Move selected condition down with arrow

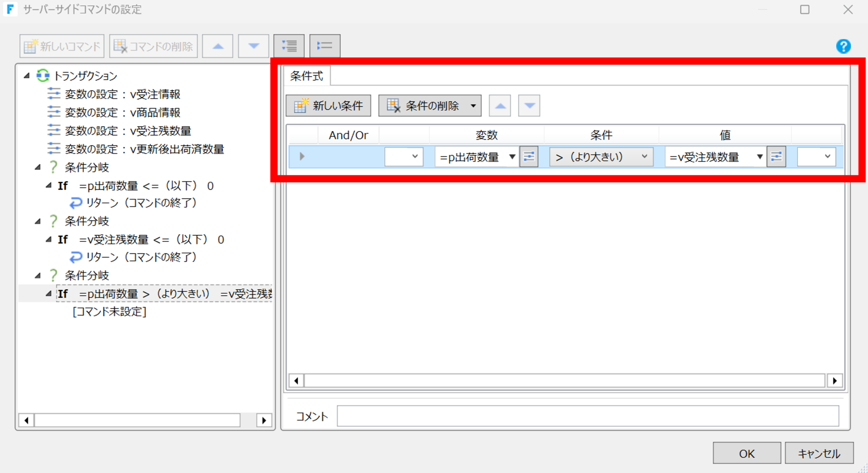[x=529, y=106]
